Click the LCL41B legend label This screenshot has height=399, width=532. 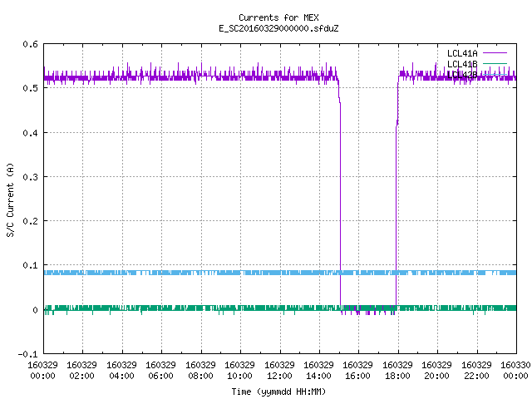[x=462, y=64]
